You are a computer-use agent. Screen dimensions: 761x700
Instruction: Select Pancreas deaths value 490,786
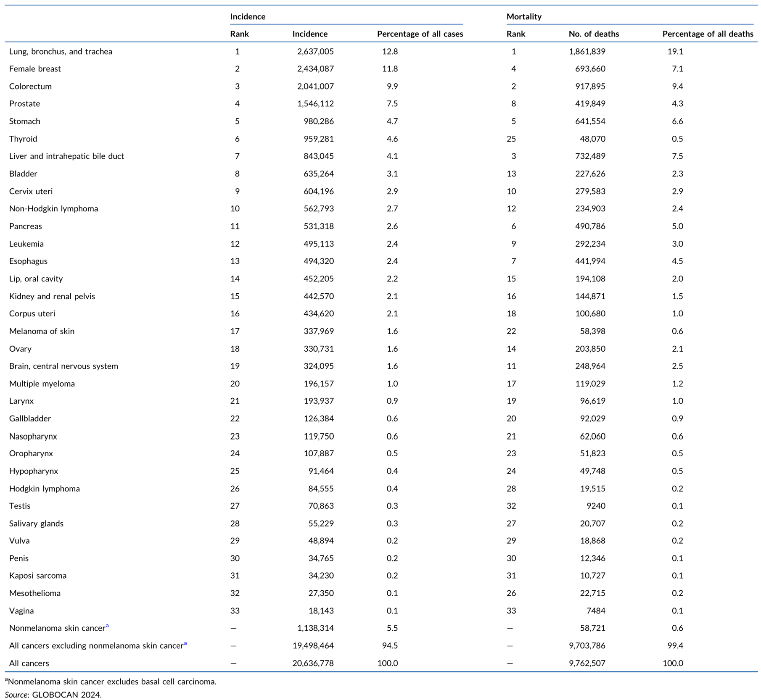tap(590, 226)
